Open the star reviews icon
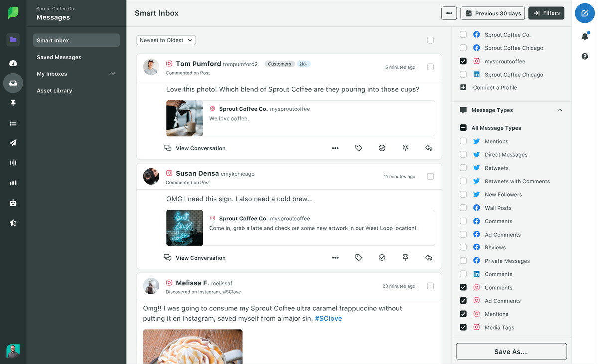This screenshot has height=364, width=598. (13, 223)
